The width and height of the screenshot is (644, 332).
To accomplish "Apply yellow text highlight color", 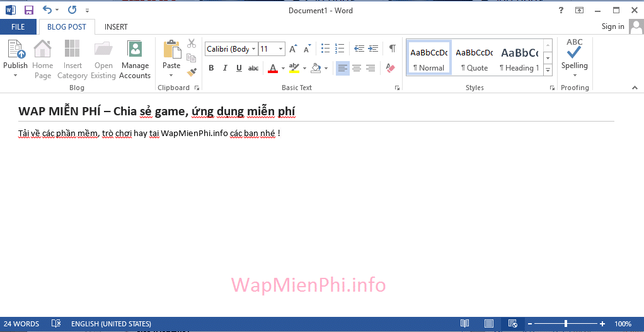I will pyautogui.click(x=294, y=68).
